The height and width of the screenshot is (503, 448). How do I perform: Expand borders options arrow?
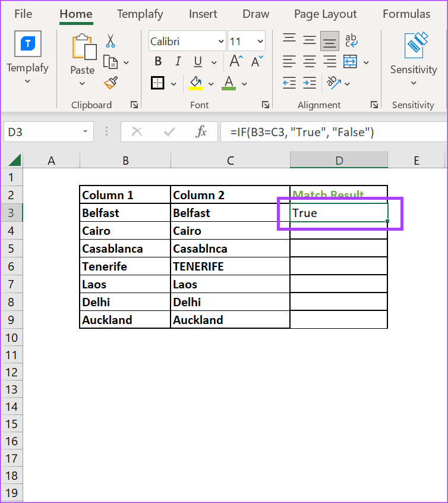173,84
